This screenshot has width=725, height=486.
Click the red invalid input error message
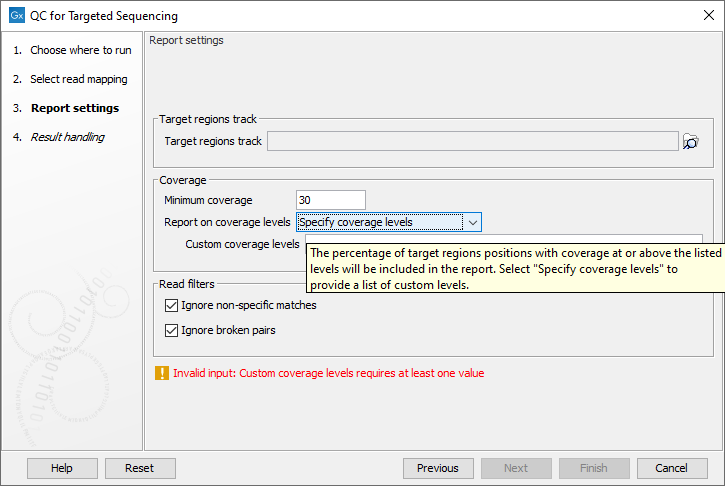point(328,373)
